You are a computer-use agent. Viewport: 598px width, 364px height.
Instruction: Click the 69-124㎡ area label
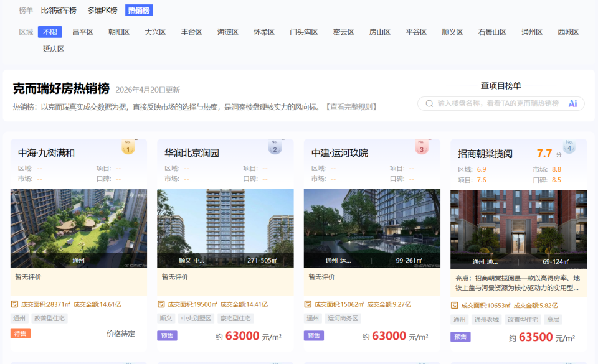point(556,261)
